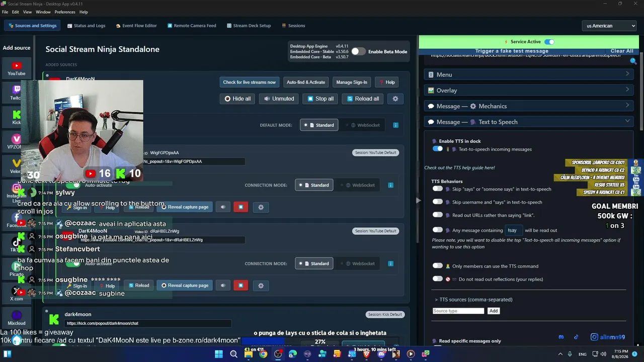Add a Kick source from the sidebar
Viewport: 644px width, 362px height.
coord(17,117)
